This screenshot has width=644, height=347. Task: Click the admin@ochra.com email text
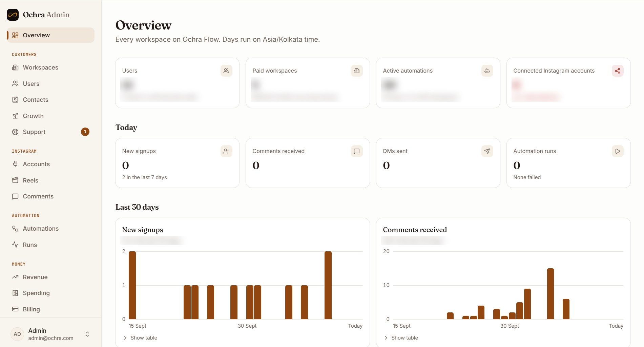51,338
